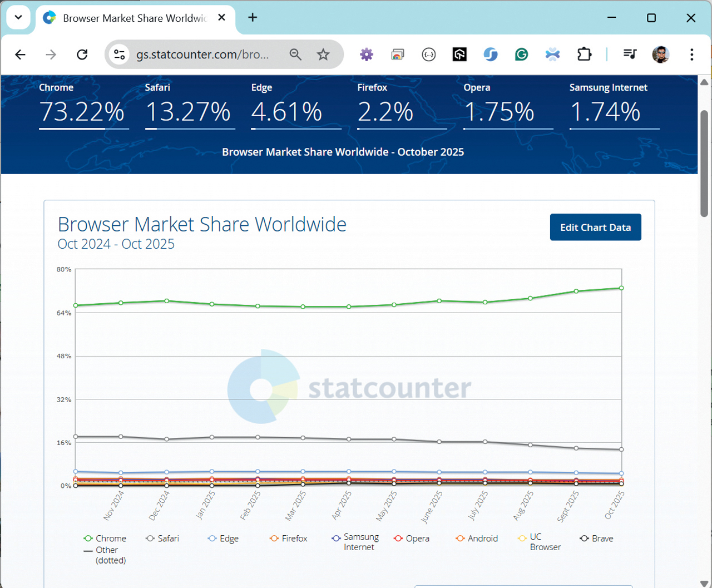The height and width of the screenshot is (588, 712).
Task: Toggle Firefox series in chart legend
Action: pos(288,538)
